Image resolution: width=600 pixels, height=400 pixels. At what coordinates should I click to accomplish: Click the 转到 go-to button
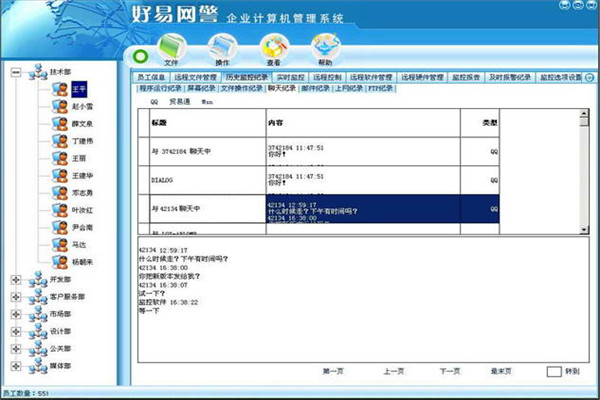572,371
